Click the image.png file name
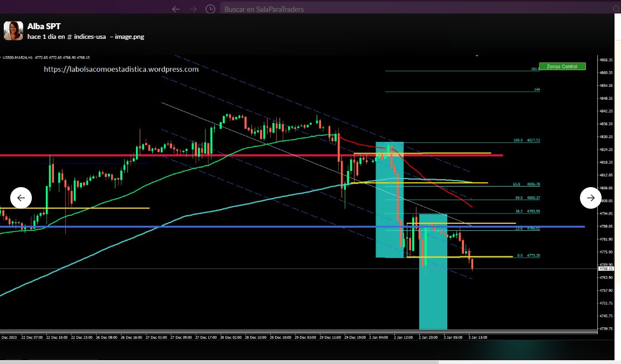The height and width of the screenshot is (364, 621). click(x=129, y=37)
